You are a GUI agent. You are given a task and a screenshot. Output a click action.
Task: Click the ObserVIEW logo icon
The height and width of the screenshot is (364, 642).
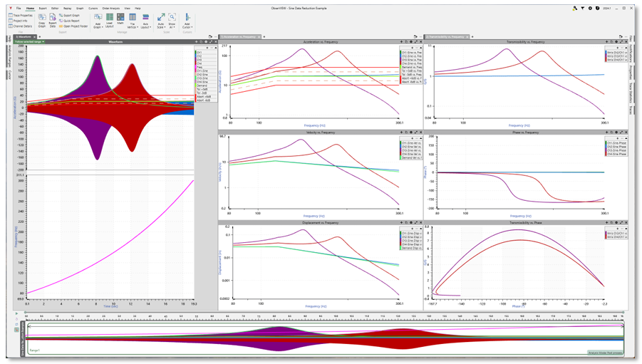(x=11, y=8)
